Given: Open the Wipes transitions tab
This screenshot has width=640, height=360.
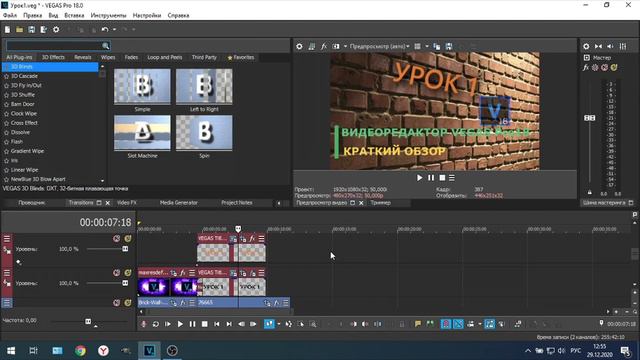Looking at the screenshot, I should click(108, 57).
